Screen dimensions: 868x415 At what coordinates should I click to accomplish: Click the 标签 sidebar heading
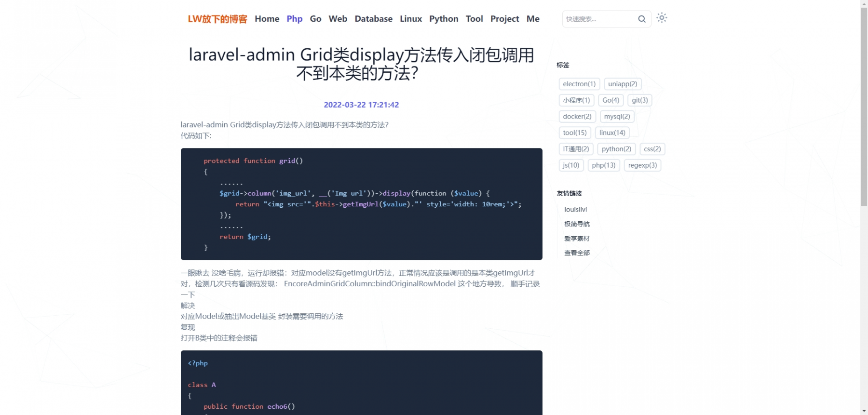coord(563,65)
